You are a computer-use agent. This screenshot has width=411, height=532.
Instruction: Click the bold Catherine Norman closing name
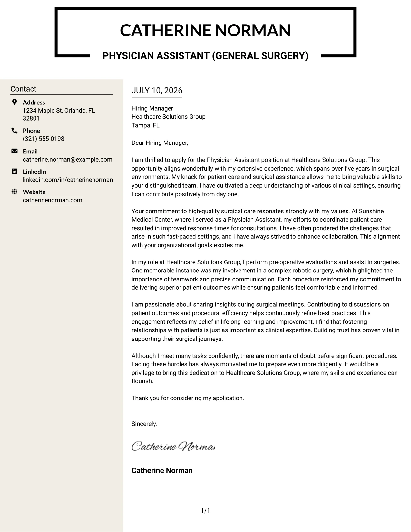(162, 470)
